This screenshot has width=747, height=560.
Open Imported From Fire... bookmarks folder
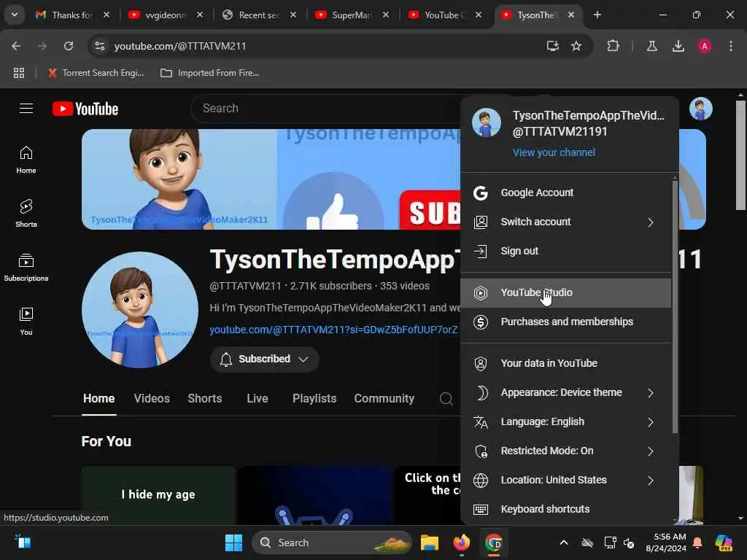click(x=210, y=73)
